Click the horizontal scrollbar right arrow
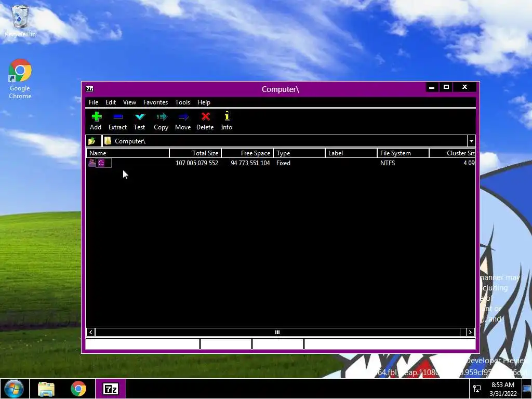The image size is (532, 399). (x=470, y=332)
